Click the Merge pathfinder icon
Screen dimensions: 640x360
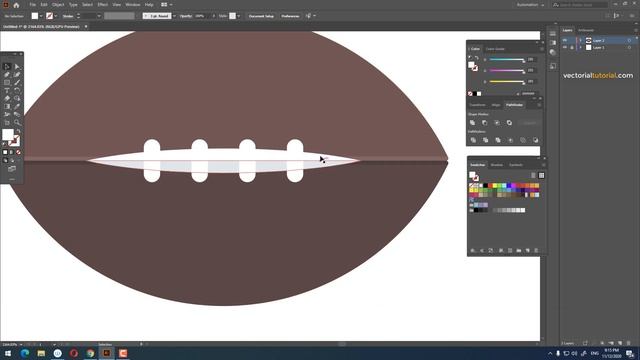click(498, 140)
